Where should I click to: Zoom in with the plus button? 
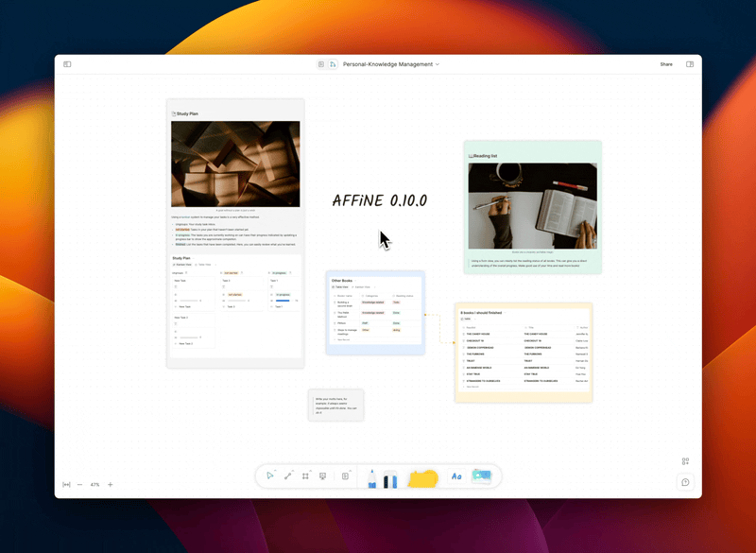coord(110,485)
